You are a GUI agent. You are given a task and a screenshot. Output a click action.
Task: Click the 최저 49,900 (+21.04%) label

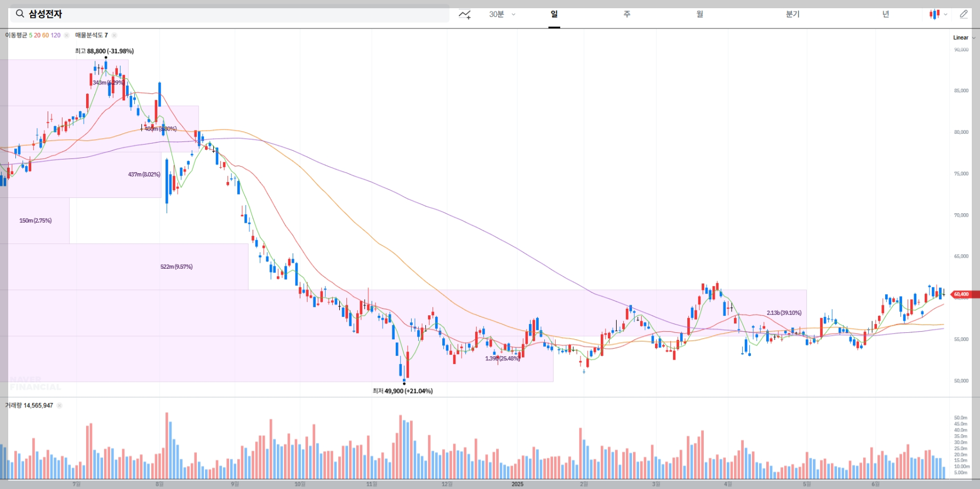click(403, 391)
